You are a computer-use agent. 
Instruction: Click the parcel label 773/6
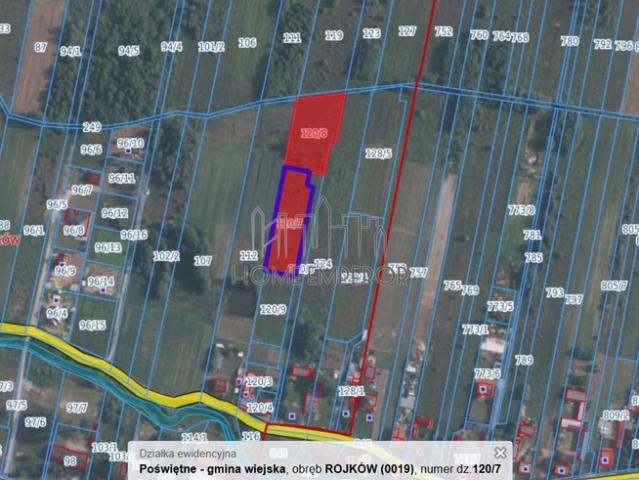click(x=488, y=373)
